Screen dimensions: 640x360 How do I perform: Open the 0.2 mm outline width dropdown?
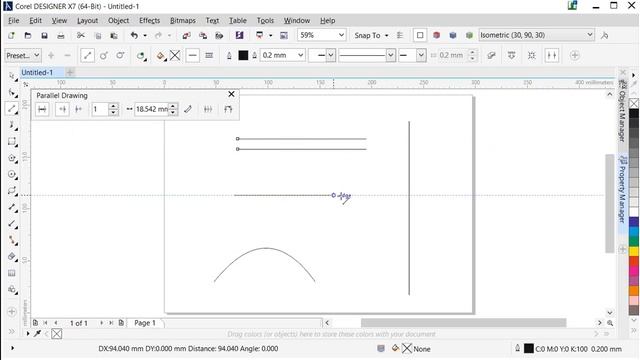pyautogui.click(x=300, y=56)
